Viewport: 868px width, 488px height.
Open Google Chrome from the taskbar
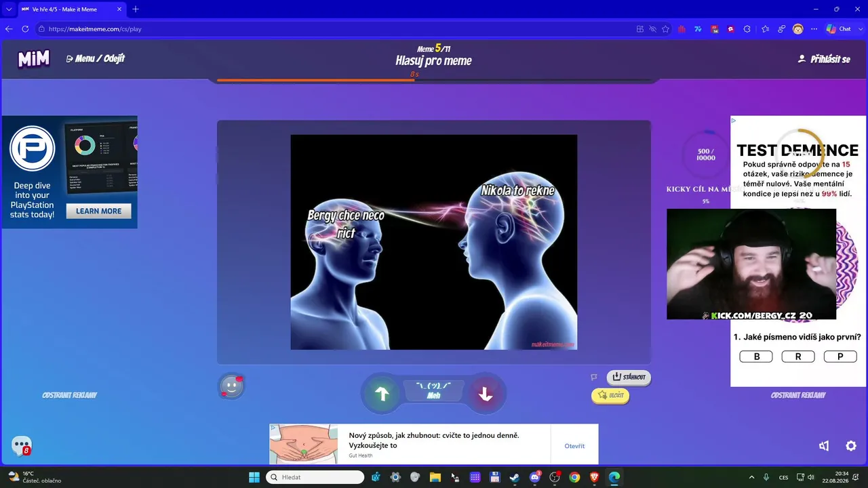(x=574, y=477)
